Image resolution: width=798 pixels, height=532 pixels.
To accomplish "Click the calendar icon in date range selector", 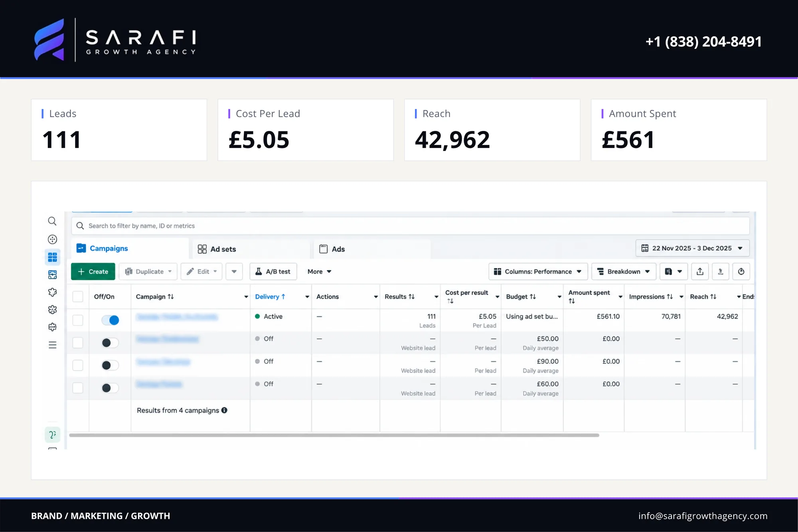I will click(645, 248).
